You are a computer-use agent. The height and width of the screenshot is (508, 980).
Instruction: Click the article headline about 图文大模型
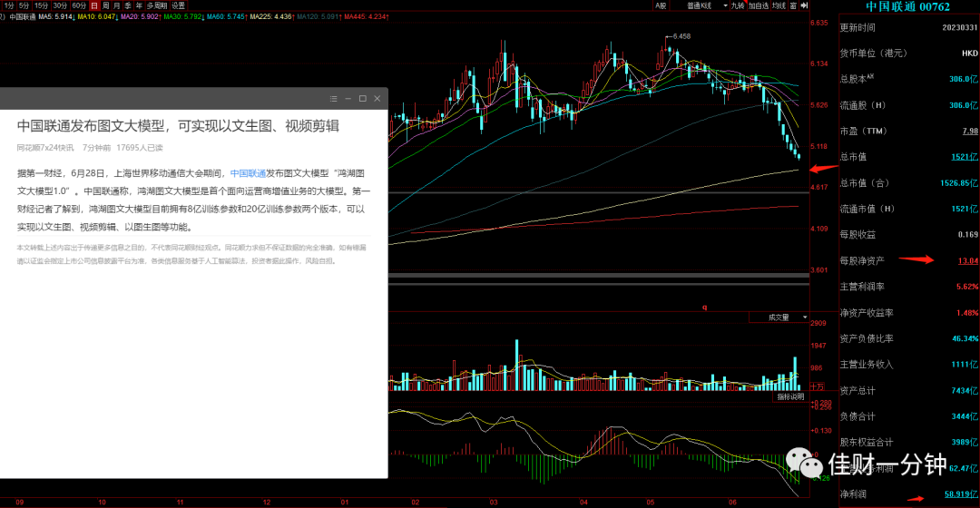pyautogui.click(x=178, y=125)
